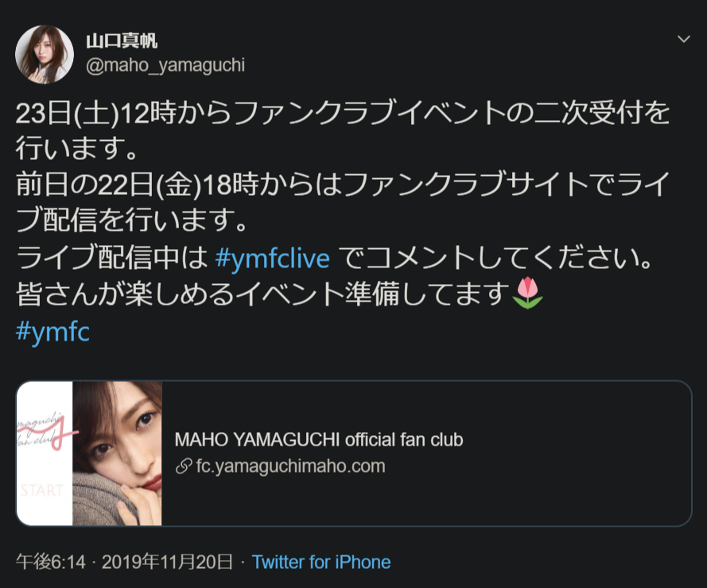The width and height of the screenshot is (707, 588).
Task: Open the tweet options chevron menu
Action: pyautogui.click(x=684, y=39)
